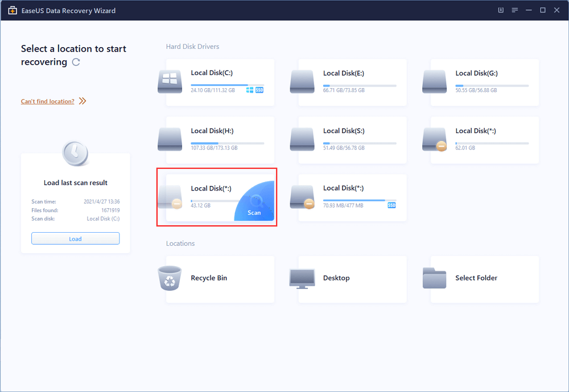Click the Local Disk(H:) label
Viewport: 569px width, 392px height.
click(x=212, y=131)
